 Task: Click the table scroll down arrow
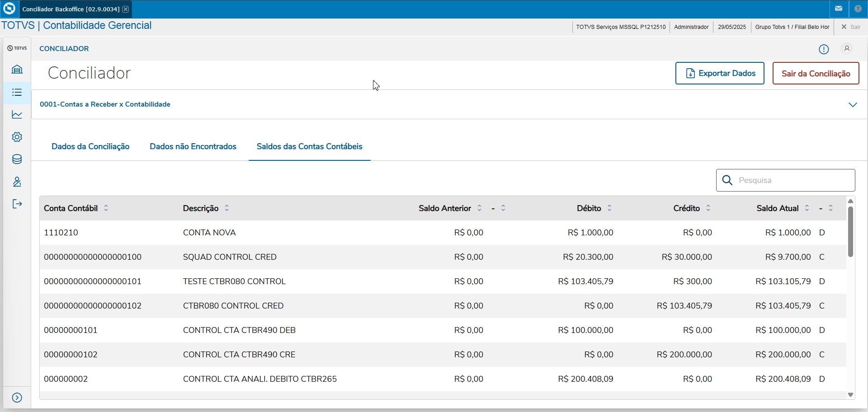tap(850, 395)
